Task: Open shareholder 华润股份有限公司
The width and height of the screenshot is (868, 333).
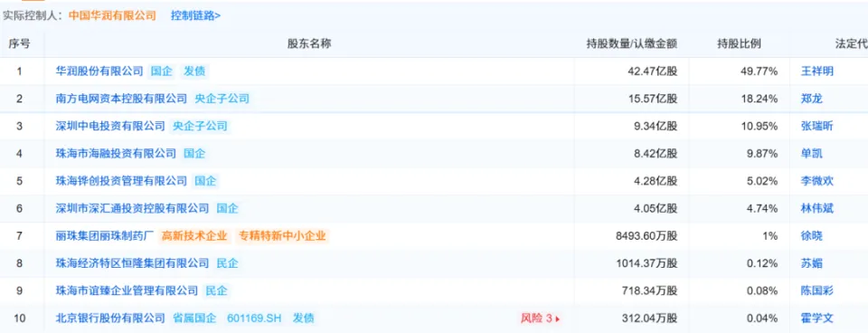Action: click(x=99, y=71)
